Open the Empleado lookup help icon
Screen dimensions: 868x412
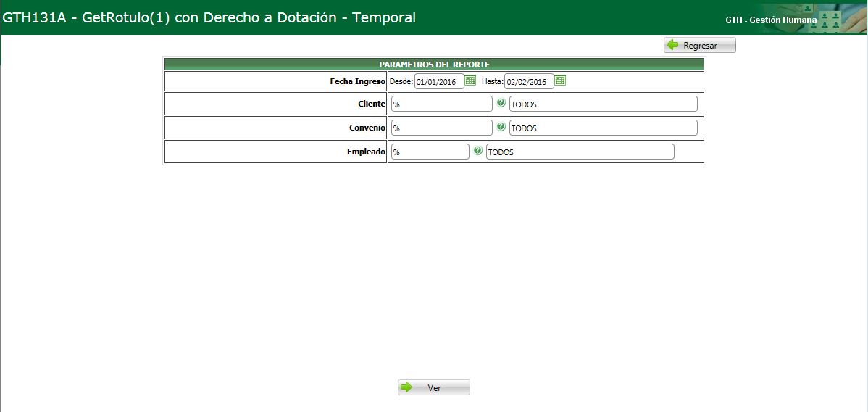(478, 150)
